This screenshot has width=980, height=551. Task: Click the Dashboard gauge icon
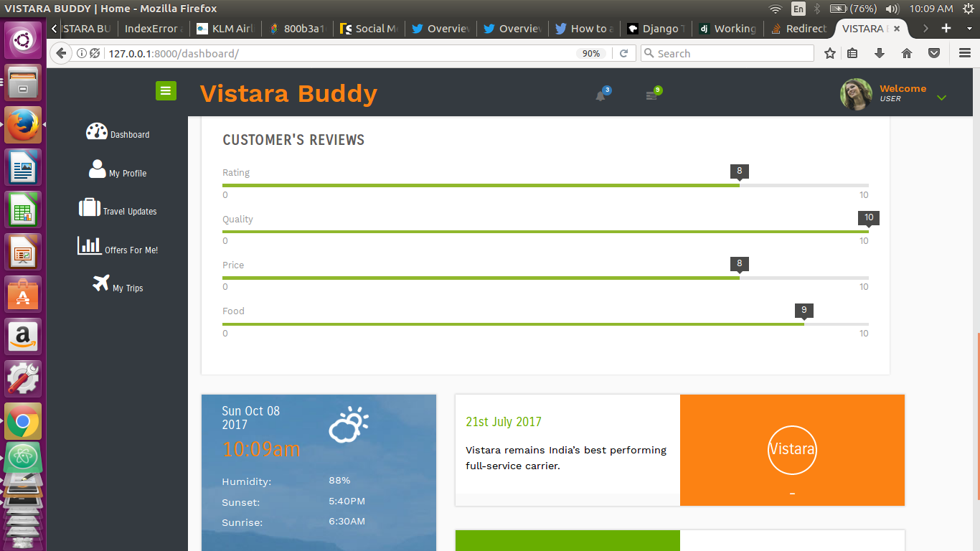click(x=97, y=131)
